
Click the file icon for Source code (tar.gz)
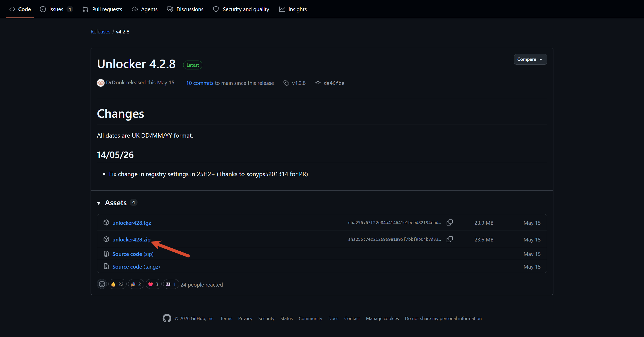[106, 267]
